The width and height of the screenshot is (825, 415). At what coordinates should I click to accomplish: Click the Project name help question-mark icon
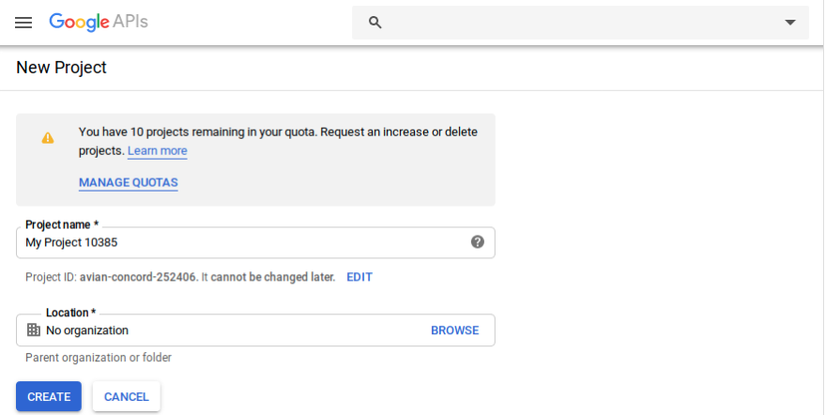477,242
